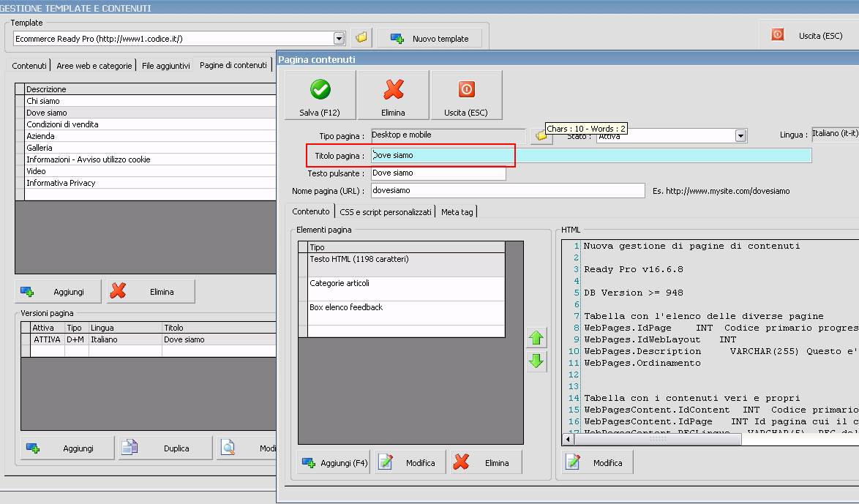Click the folder icon beside Tipo pagina

pos(540,136)
